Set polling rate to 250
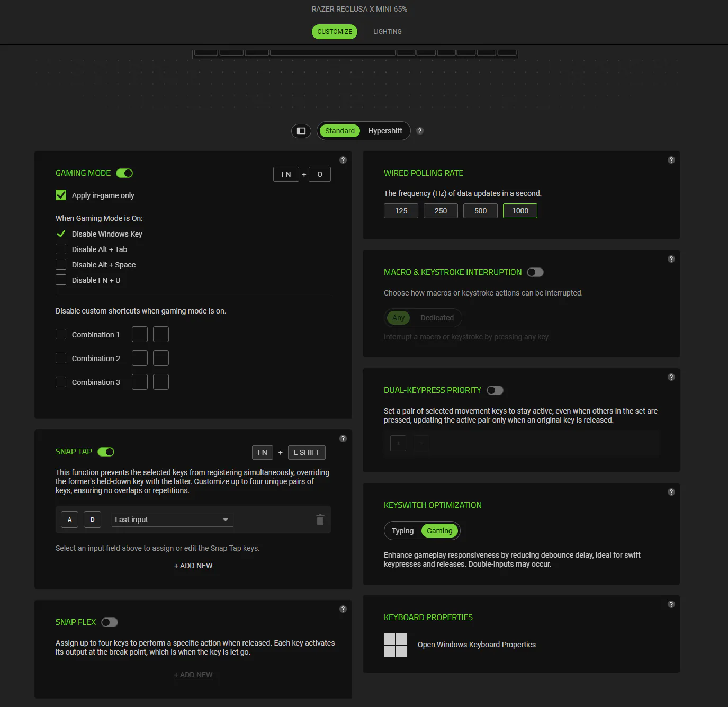 click(441, 211)
